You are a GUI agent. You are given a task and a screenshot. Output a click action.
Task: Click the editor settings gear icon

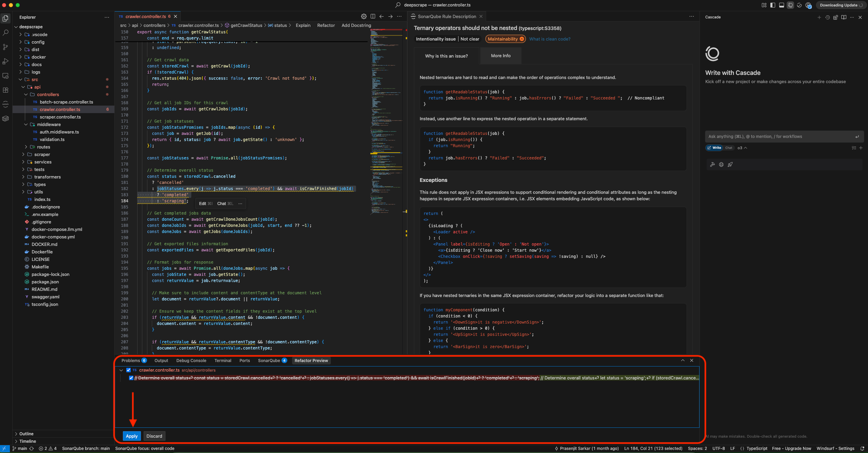(x=364, y=16)
